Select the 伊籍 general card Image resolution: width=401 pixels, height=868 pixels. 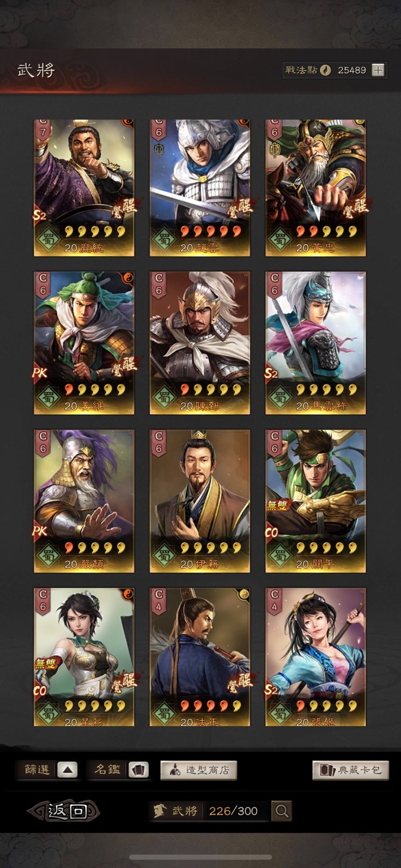[199, 501]
